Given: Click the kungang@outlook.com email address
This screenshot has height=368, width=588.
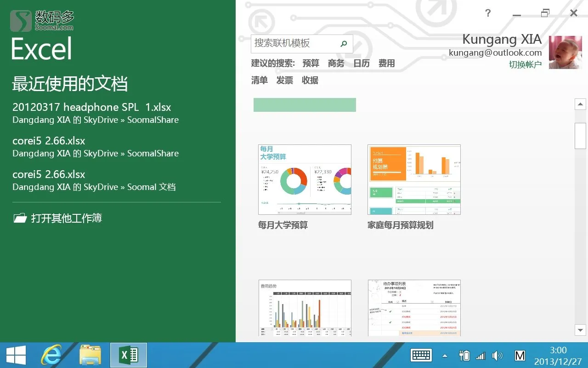Looking at the screenshot, I should (x=495, y=53).
